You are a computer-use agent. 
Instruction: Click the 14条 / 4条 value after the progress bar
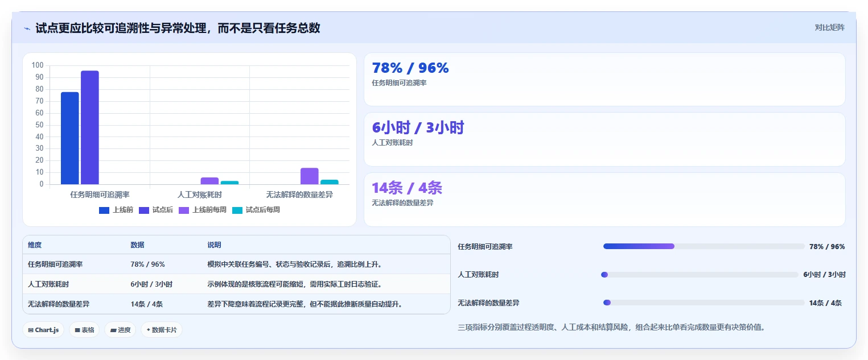tap(825, 303)
